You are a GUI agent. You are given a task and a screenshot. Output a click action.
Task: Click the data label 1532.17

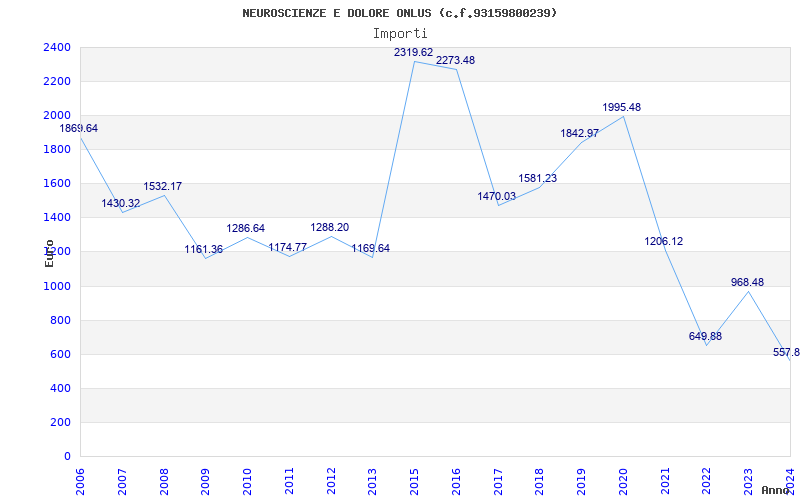[x=162, y=186]
